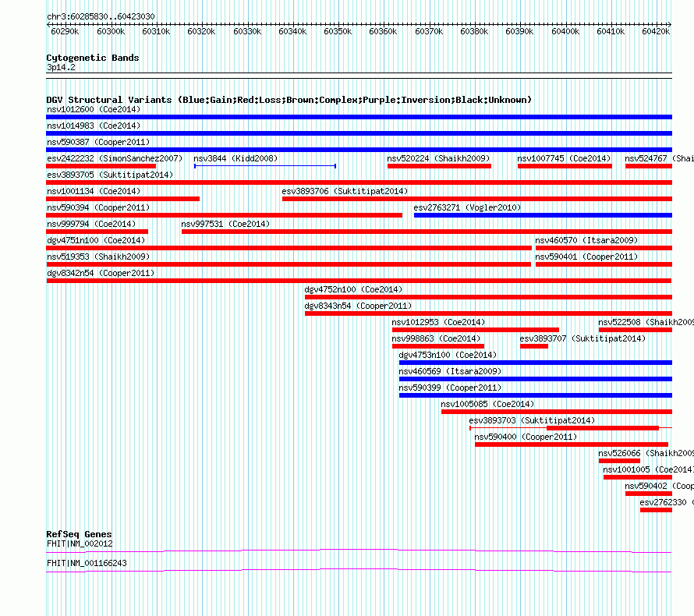Open nsv526066 variant label

tap(646, 453)
